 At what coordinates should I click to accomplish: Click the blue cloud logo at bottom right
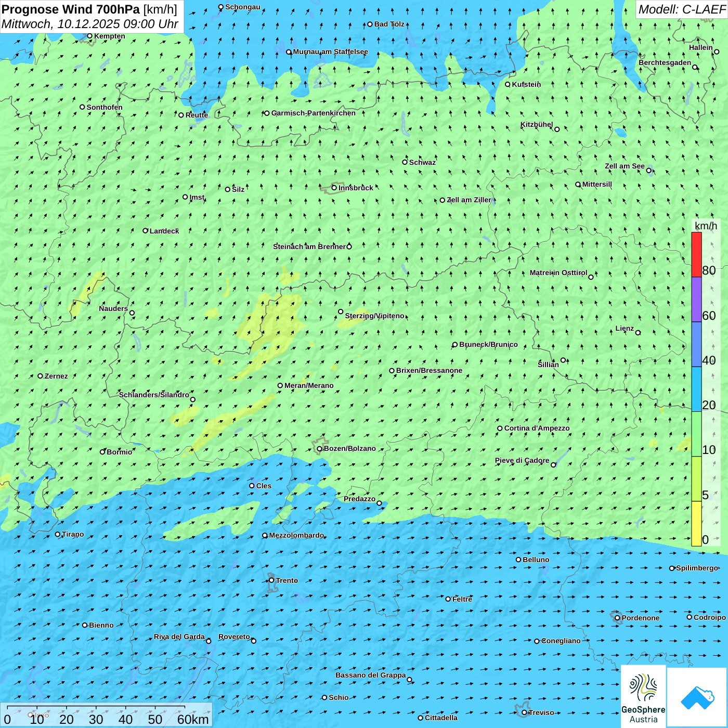[x=697, y=697]
